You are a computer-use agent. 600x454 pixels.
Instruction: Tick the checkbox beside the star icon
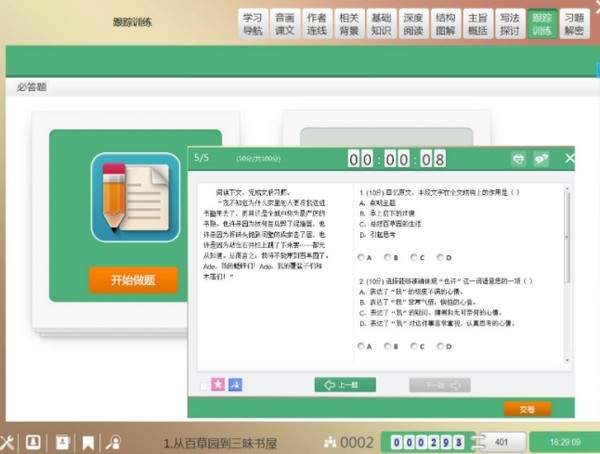205,385
